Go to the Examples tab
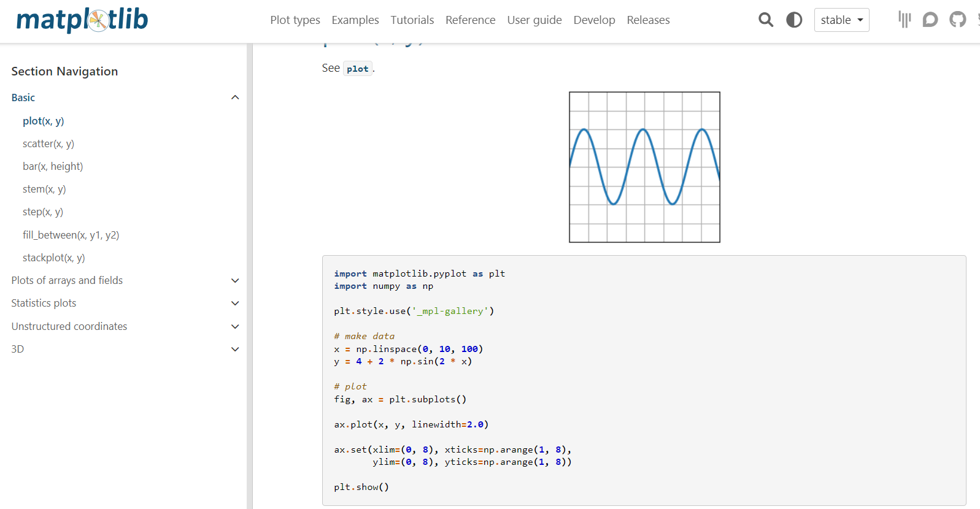The width and height of the screenshot is (980, 509). (x=355, y=20)
